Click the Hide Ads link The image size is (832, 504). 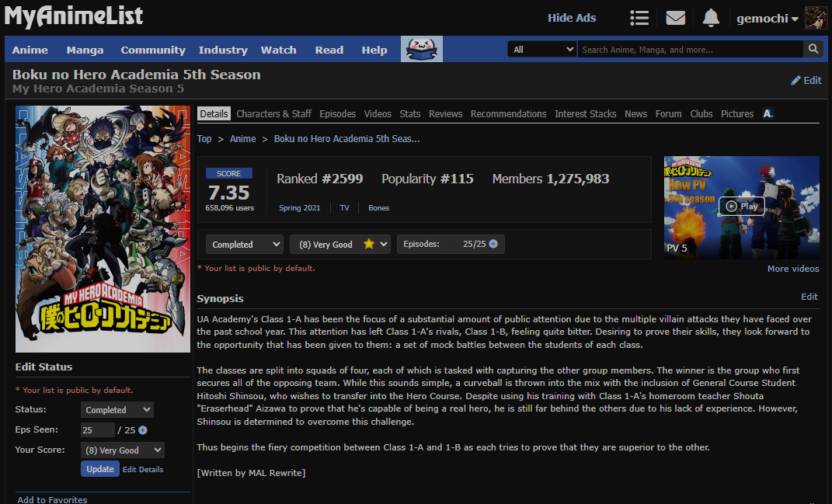572,18
